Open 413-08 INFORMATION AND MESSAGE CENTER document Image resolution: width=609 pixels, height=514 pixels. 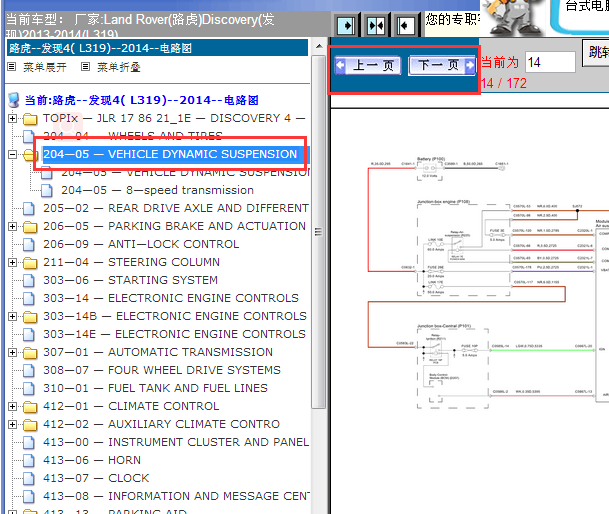pyautogui.click(x=176, y=496)
